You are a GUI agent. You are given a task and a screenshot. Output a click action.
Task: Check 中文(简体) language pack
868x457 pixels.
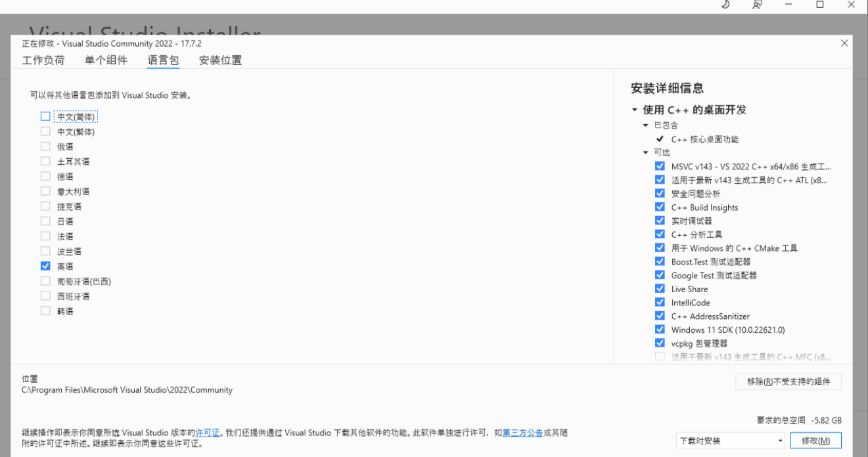[45, 116]
